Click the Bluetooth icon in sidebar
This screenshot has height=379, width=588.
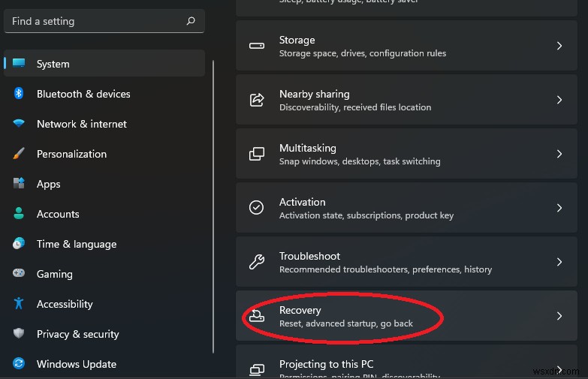(x=19, y=94)
